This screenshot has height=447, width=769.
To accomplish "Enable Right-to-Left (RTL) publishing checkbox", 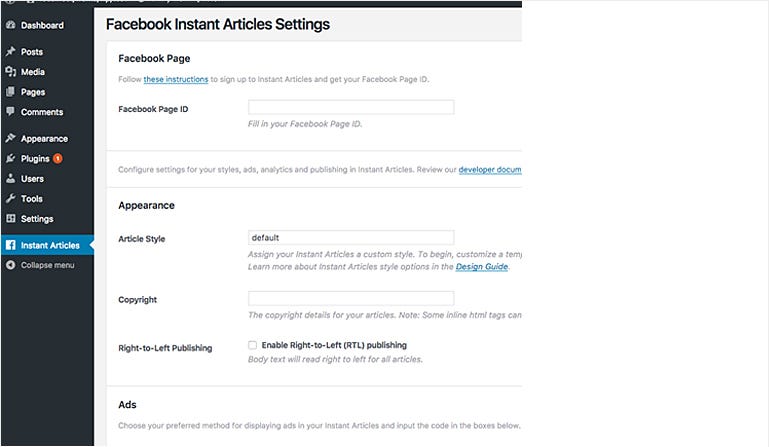I will (x=253, y=345).
